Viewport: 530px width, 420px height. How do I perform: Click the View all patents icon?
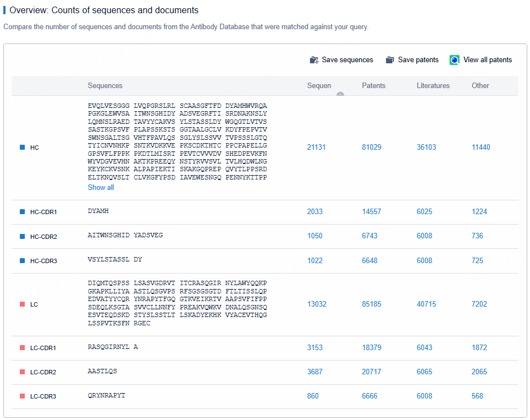[x=455, y=60]
